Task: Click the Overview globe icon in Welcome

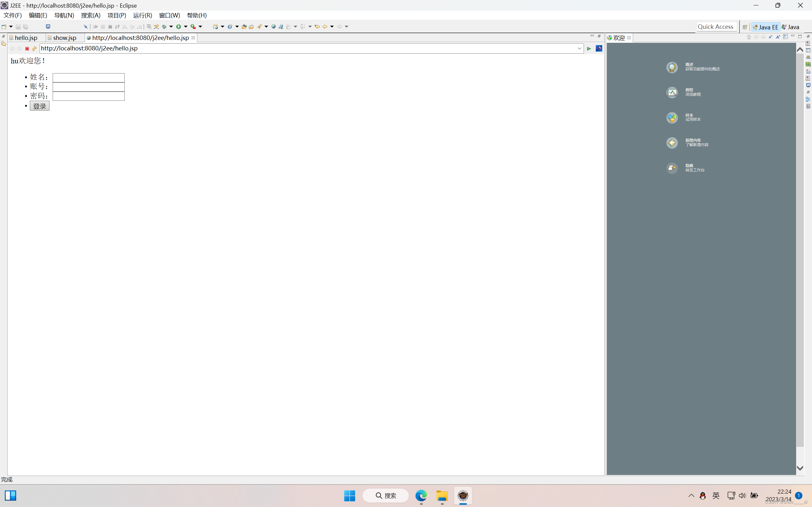Action: (672, 67)
